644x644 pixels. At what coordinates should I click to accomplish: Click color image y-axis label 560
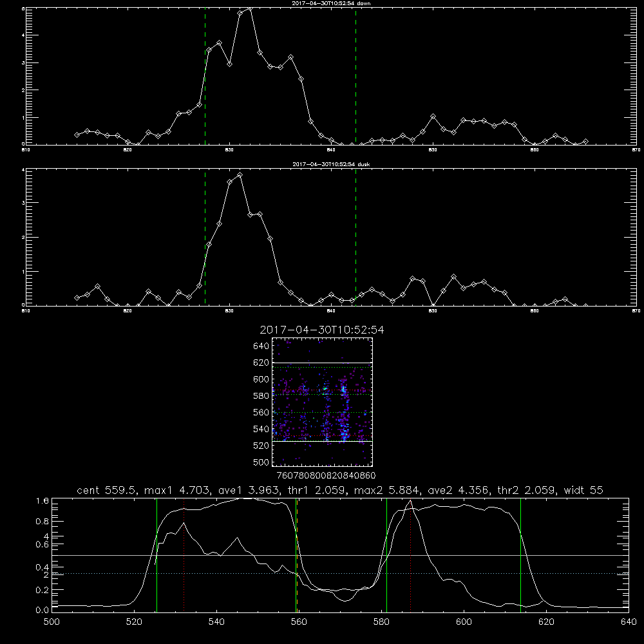pos(261,412)
